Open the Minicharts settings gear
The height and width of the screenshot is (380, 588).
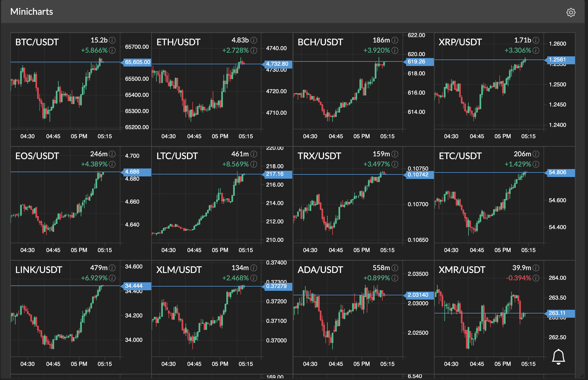pos(571,12)
